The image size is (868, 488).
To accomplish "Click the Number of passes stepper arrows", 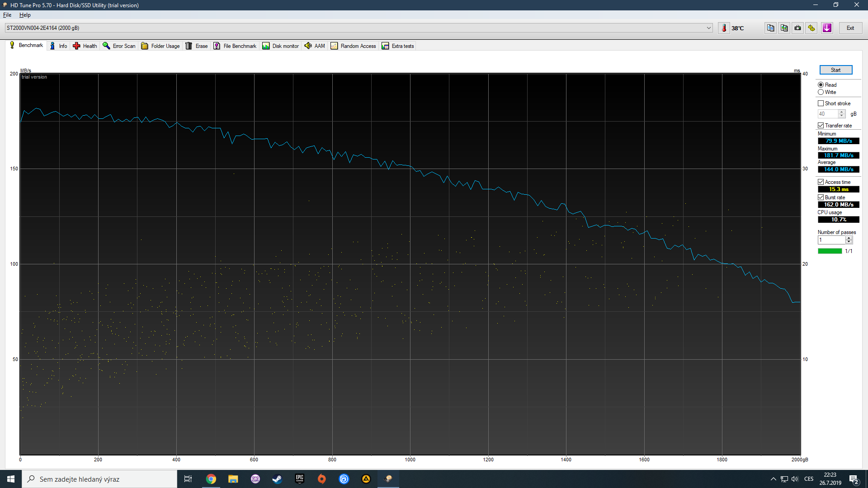I will point(849,240).
